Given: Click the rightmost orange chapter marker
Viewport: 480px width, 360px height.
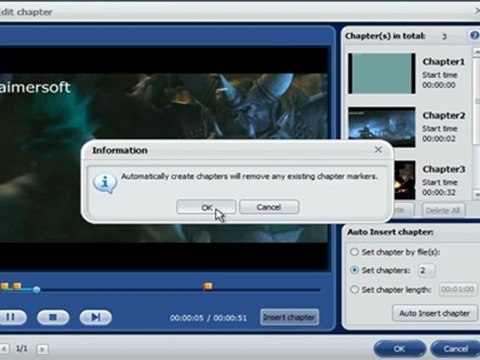Looking at the screenshot, I should pyautogui.click(x=208, y=286).
